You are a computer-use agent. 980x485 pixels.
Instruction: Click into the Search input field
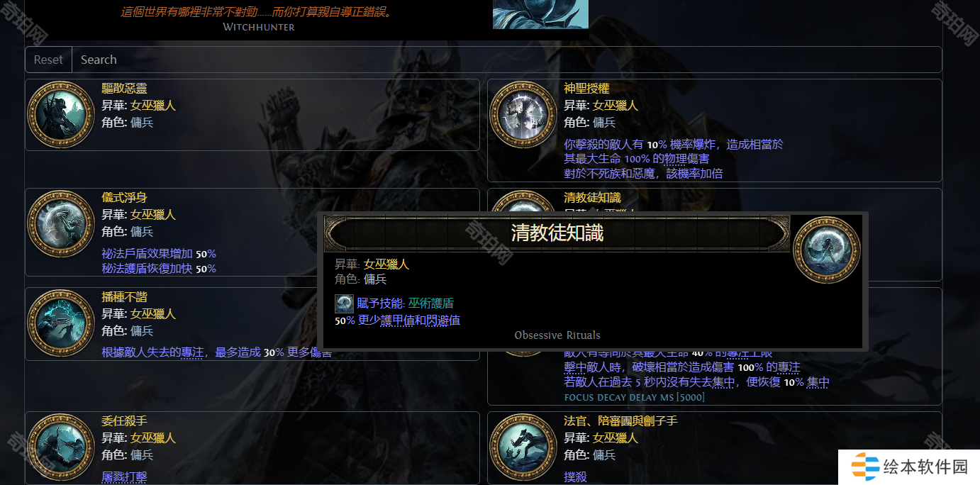(507, 60)
